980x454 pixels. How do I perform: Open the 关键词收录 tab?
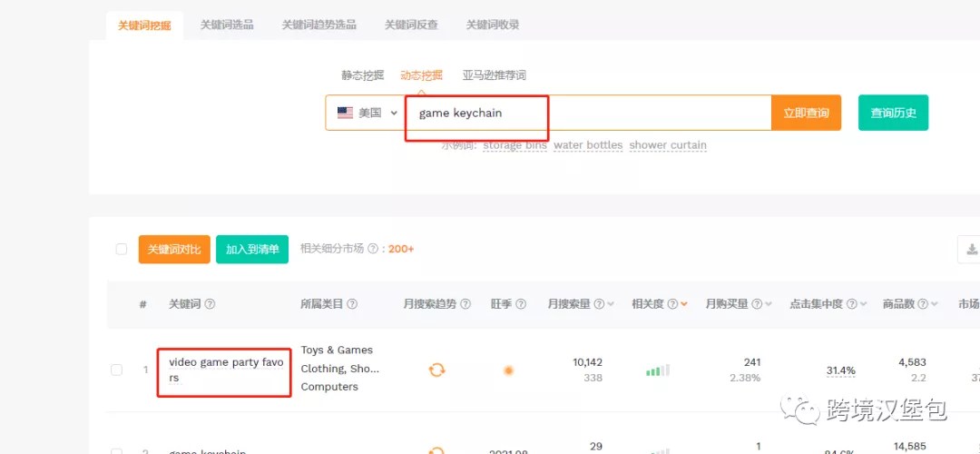point(493,25)
